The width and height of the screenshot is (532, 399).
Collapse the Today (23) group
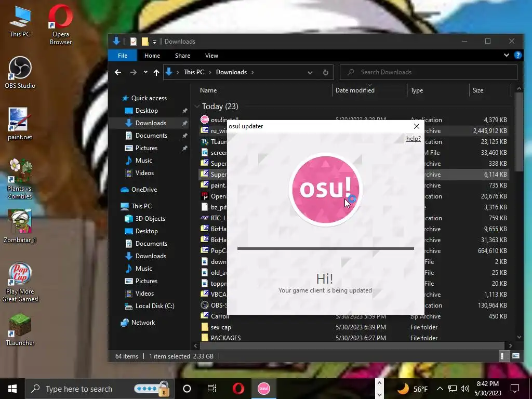pyautogui.click(x=197, y=107)
